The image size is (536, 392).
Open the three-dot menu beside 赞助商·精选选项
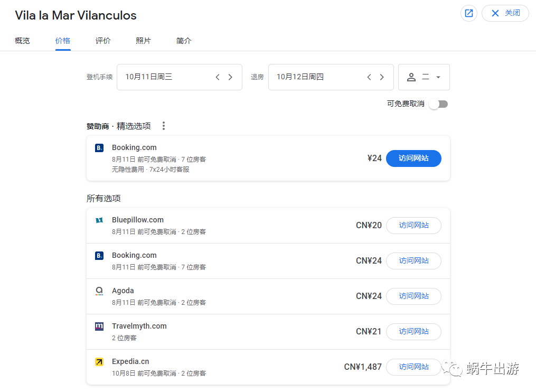(x=164, y=126)
